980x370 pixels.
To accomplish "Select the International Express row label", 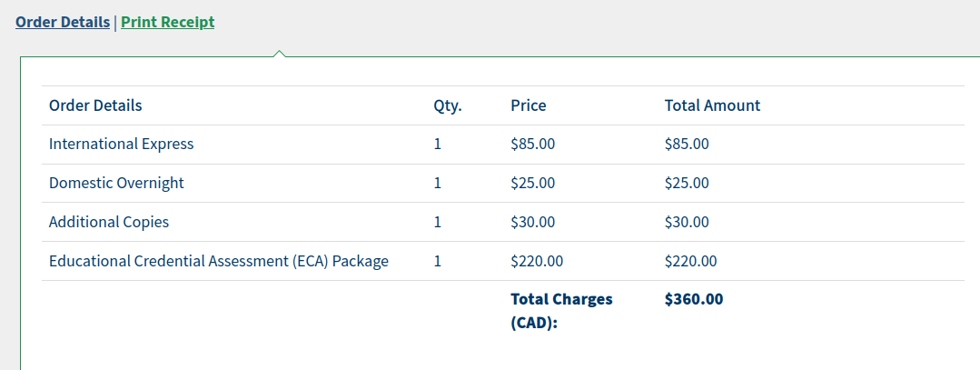I will click(121, 144).
